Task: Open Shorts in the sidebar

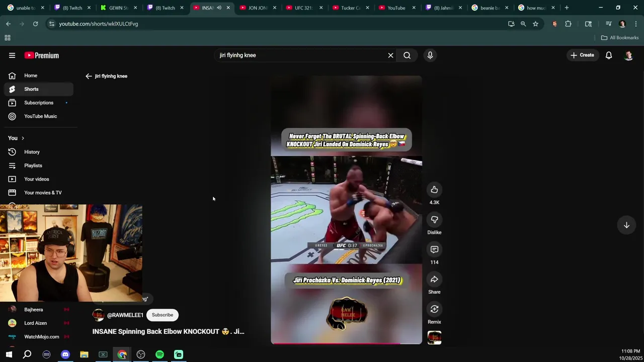Action: coord(38,89)
